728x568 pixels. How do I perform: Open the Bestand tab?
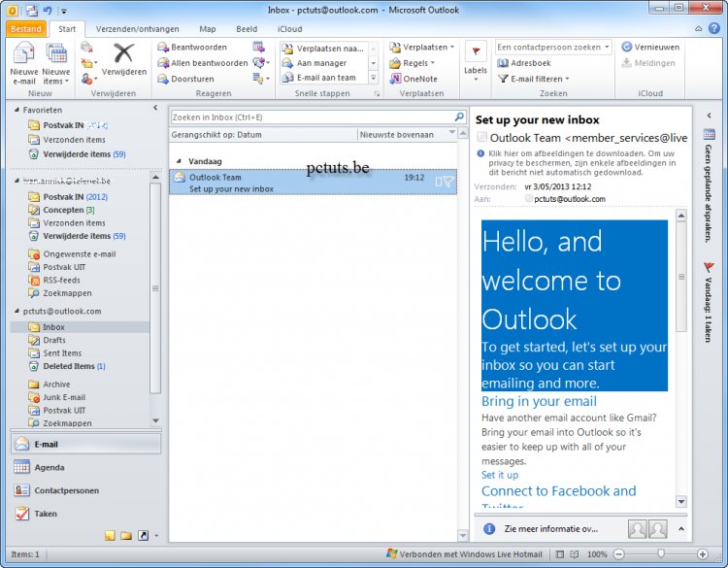point(26,29)
